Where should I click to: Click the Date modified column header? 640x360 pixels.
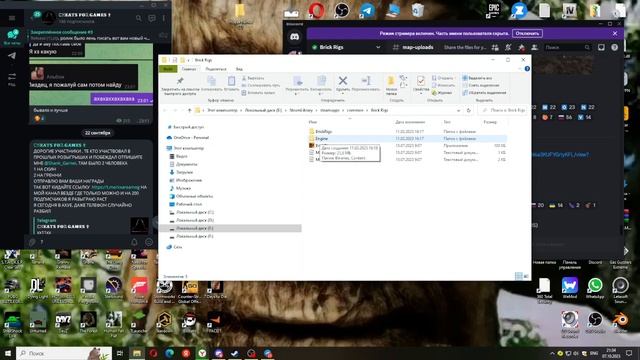[410, 122]
